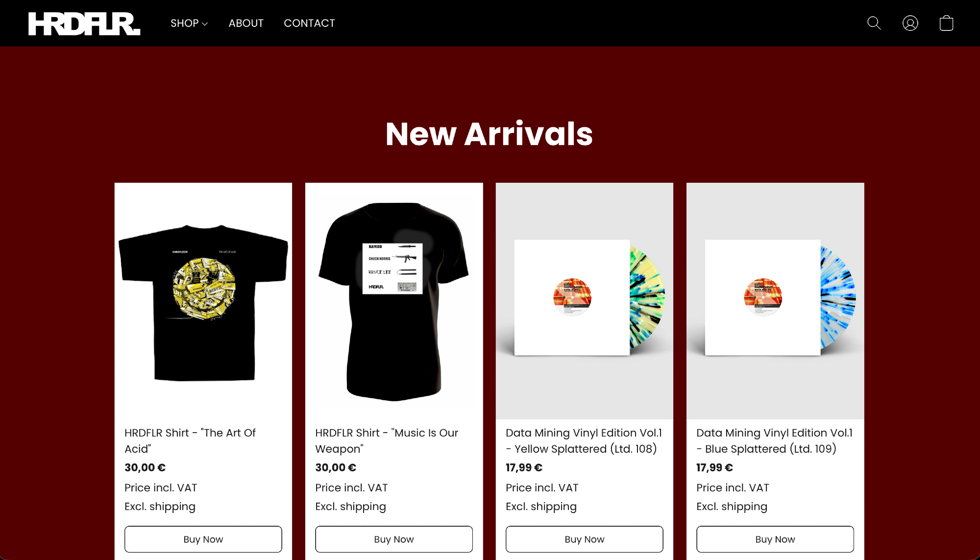Buy Now Music Is Our Weapon shirt
This screenshot has width=980, height=560.
pyautogui.click(x=394, y=539)
